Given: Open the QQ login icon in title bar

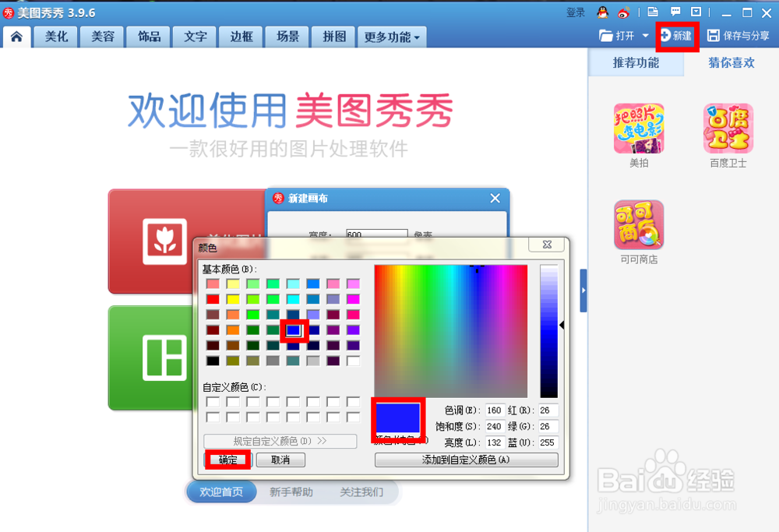Looking at the screenshot, I should tap(603, 12).
